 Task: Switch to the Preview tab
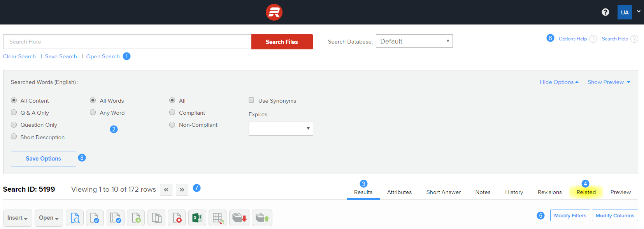[621, 192]
